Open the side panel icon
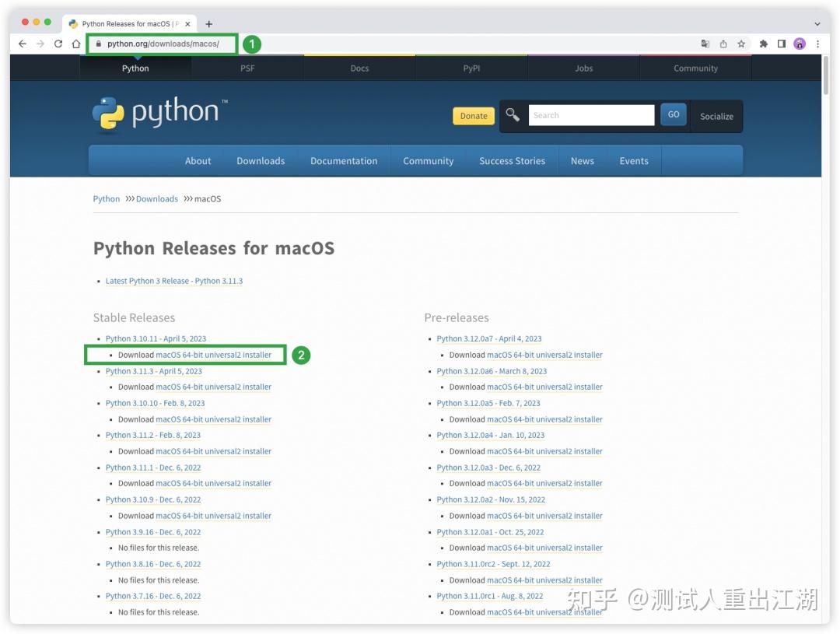 pyautogui.click(x=782, y=44)
